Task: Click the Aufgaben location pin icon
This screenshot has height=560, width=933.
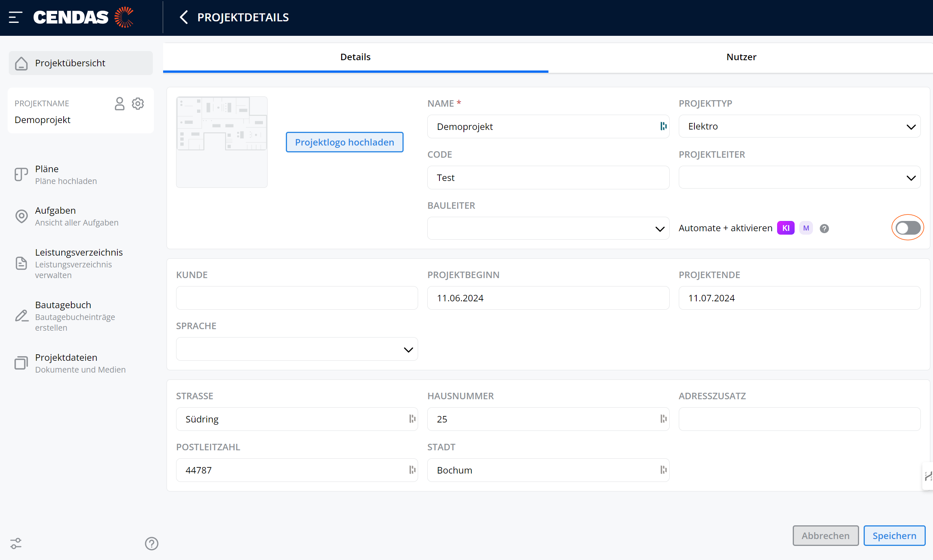Action: (21, 216)
